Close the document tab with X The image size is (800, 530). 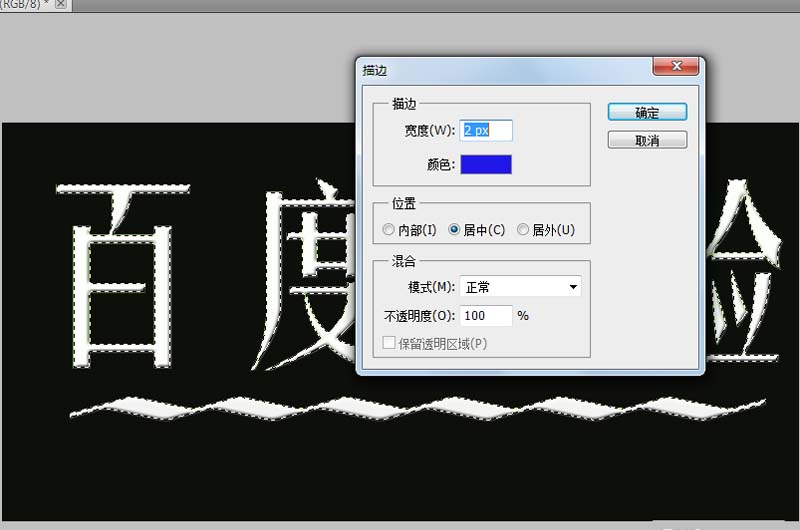60,4
